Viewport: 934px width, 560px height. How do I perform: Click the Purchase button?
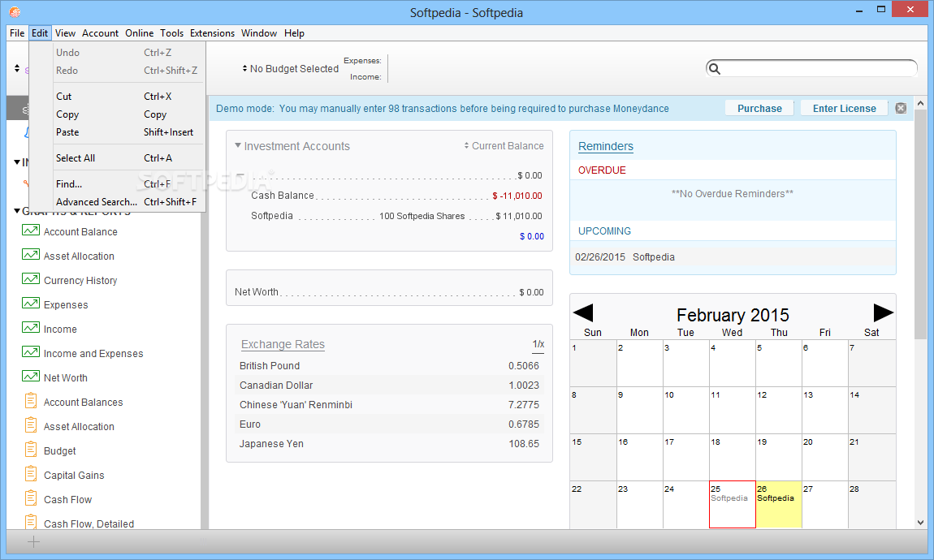click(x=759, y=108)
